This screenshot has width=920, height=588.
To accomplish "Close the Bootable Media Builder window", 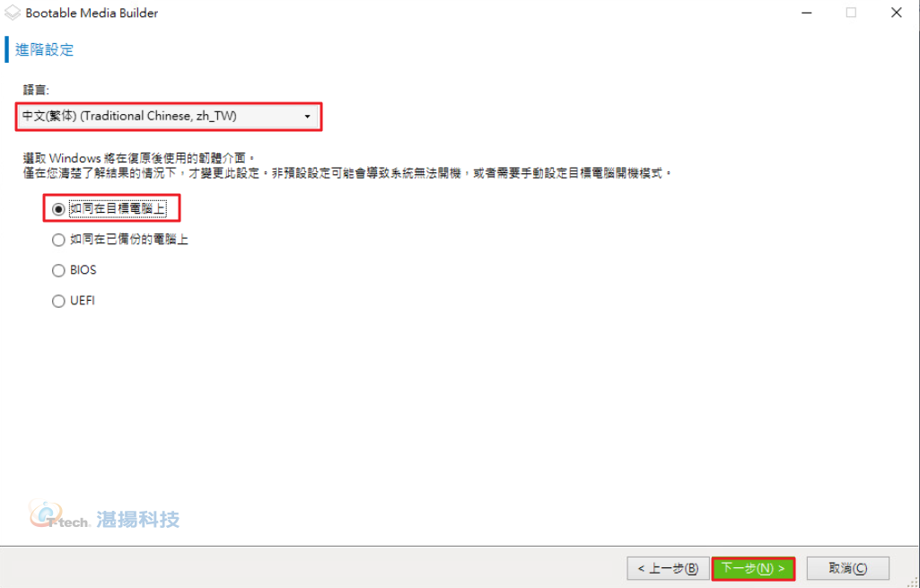I will click(x=897, y=13).
